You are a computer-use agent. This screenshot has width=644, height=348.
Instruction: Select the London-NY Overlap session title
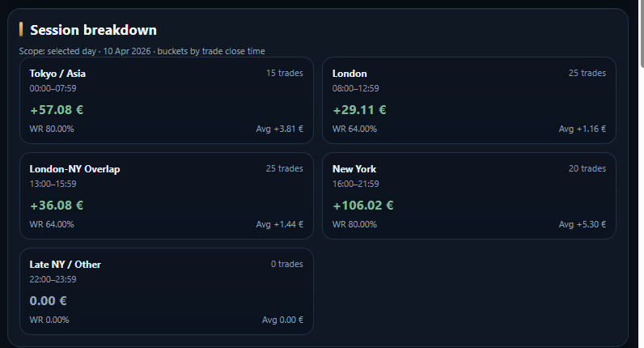74,169
